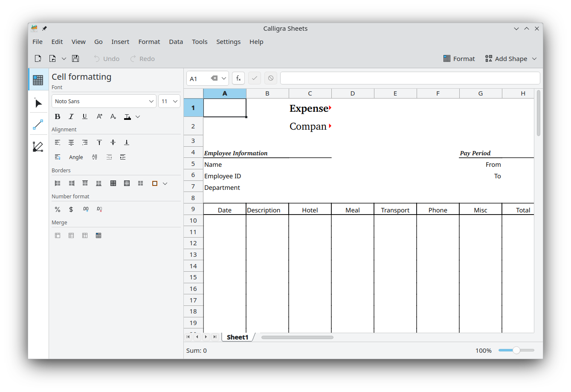
Task: Switch to the Sheet1 tab
Action: [x=238, y=337]
